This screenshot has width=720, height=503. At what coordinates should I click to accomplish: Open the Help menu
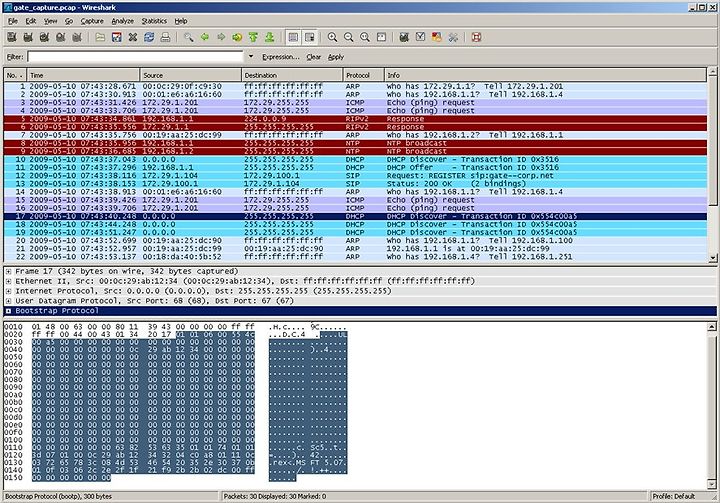click(181, 21)
